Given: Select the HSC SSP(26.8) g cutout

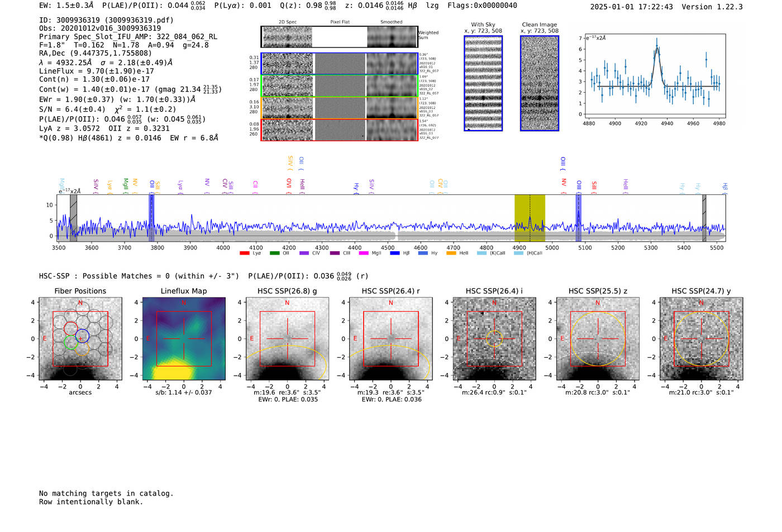Looking at the screenshot, I should [287, 339].
